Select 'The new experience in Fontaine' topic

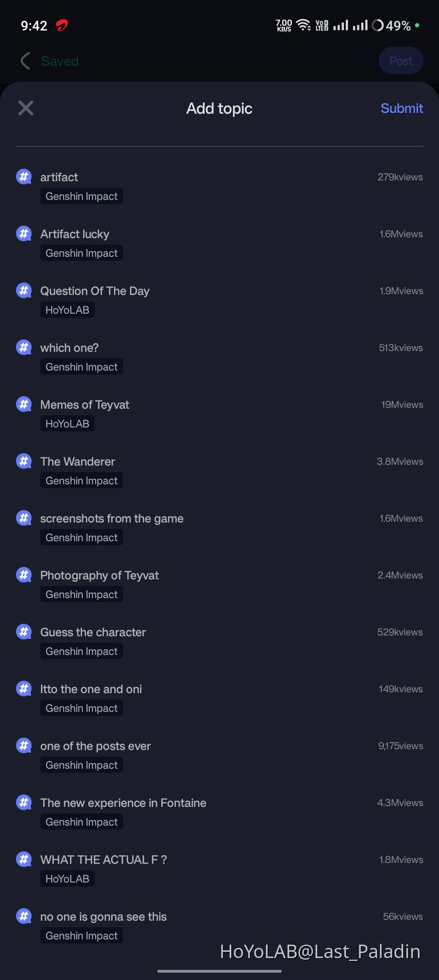click(x=123, y=802)
